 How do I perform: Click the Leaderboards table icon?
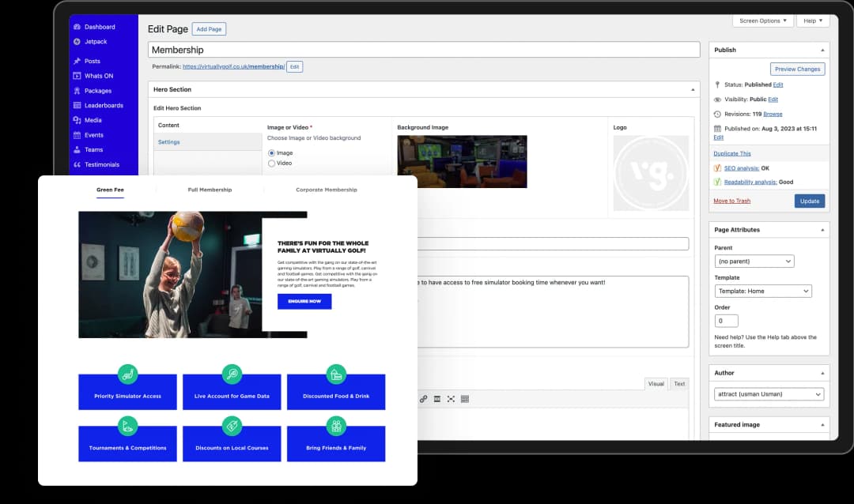(77, 105)
